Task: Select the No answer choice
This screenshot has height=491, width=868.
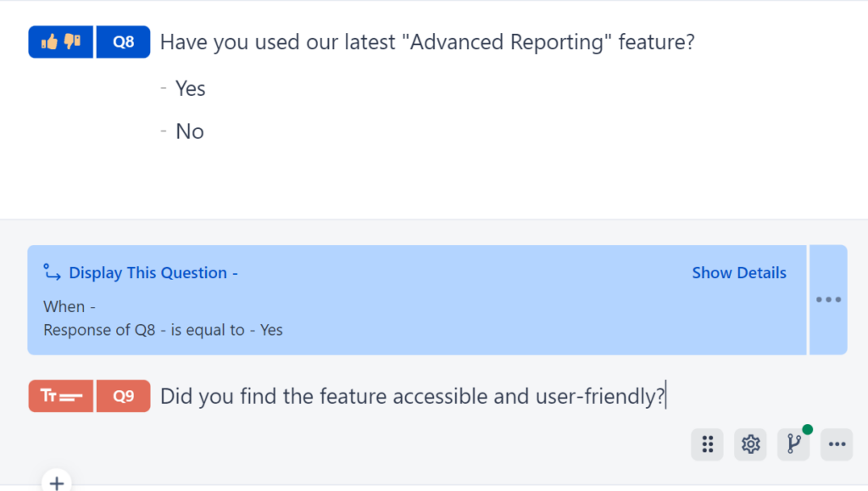Action: click(189, 131)
